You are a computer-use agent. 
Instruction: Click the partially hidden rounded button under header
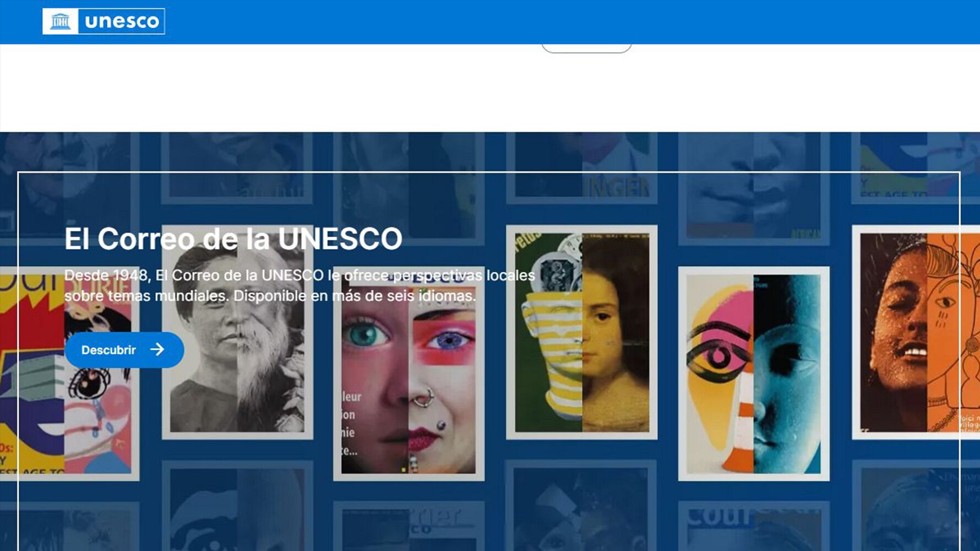[x=586, y=48]
